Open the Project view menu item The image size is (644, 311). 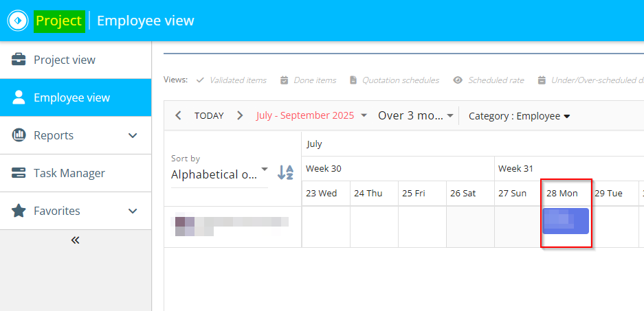(65, 60)
